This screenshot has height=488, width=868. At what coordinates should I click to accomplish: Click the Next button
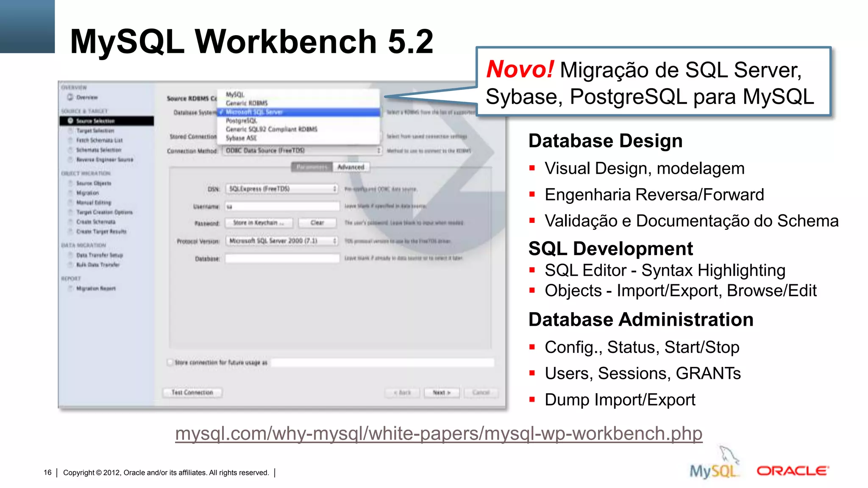[442, 393]
